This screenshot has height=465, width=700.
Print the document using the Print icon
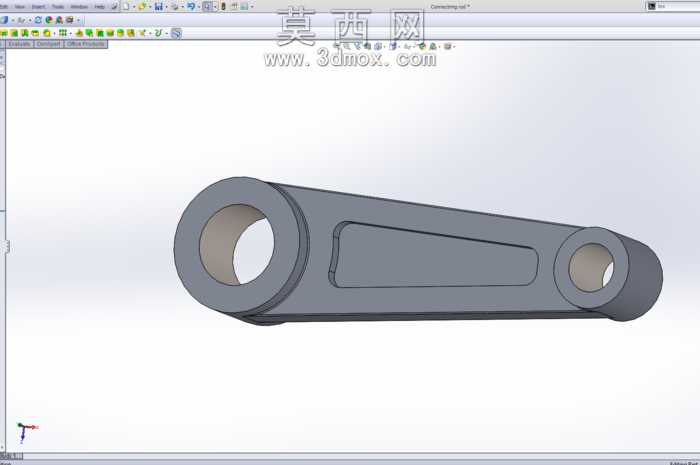click(175, 6)
